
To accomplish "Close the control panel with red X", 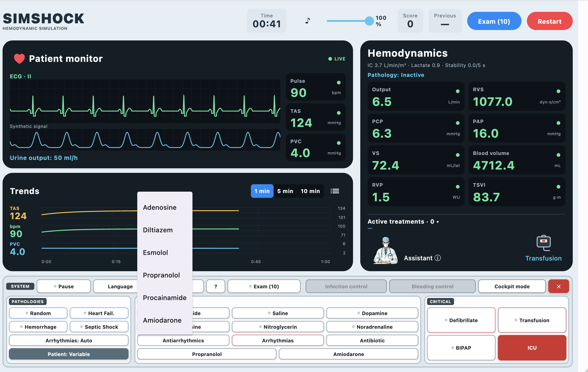I will pos(558,286).
